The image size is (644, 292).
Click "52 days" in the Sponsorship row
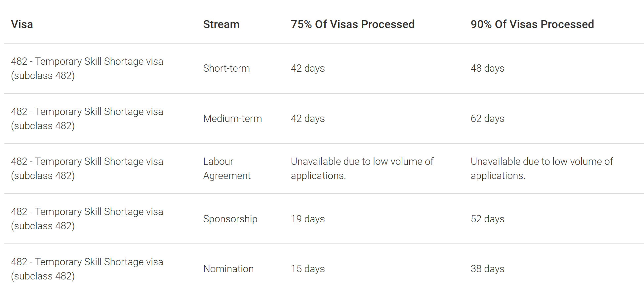[x=487, y=219]
